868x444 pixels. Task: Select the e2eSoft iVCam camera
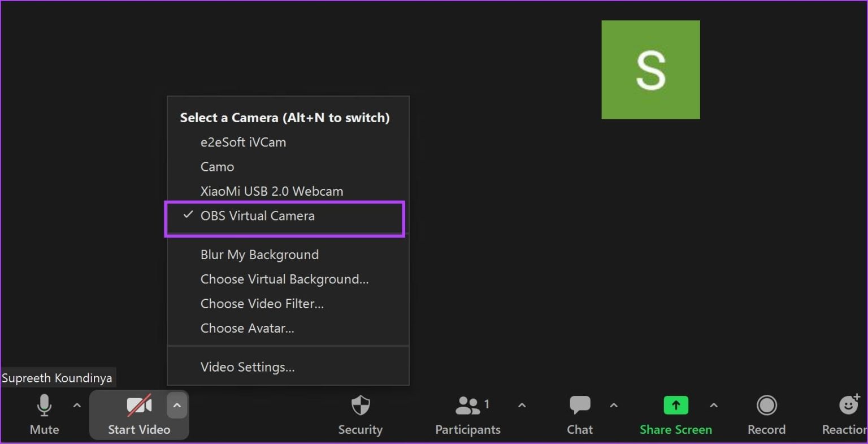[243, 142]
